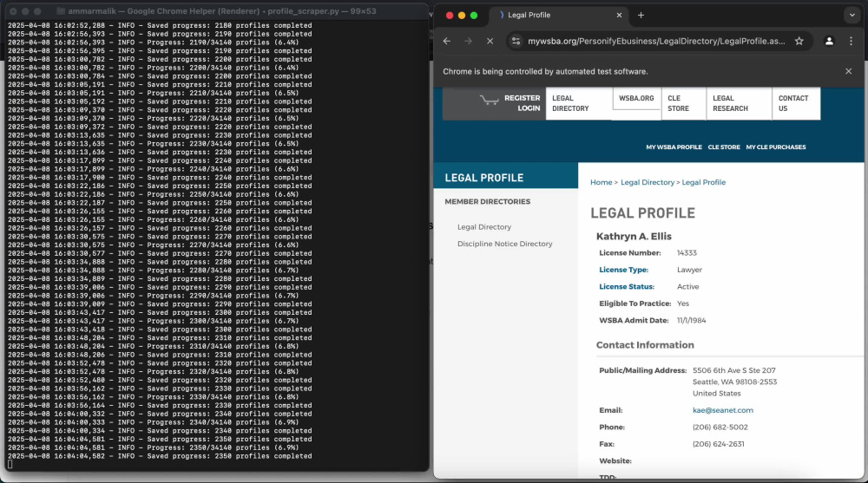Screen dimensions: 868x483
Task: Open Legal Directory in sidebar
Action: coord(483,227)
